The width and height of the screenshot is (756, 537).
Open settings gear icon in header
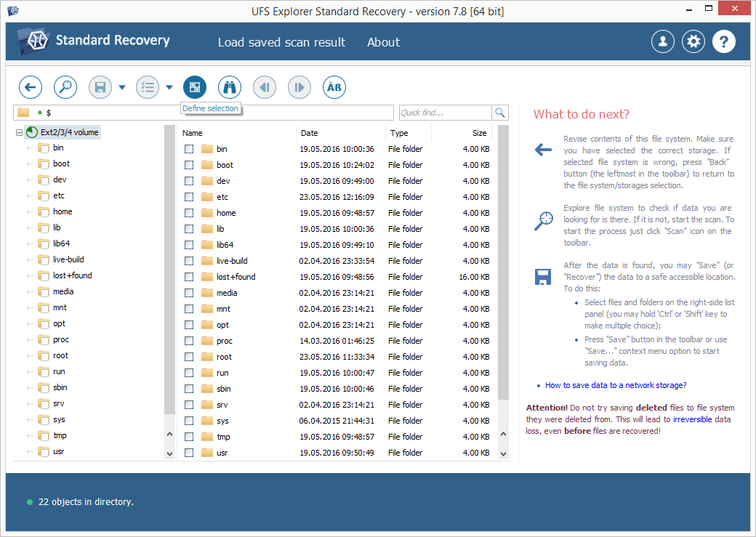pos(693,41)
